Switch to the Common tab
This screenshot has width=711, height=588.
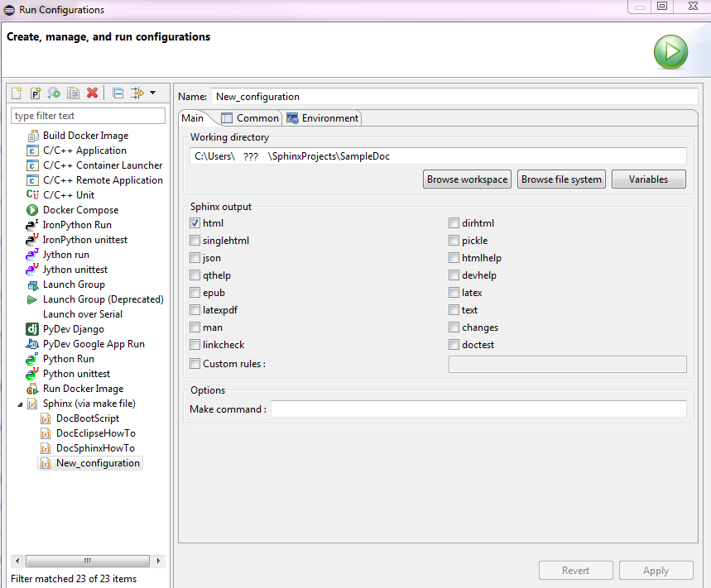coord(250,118)
